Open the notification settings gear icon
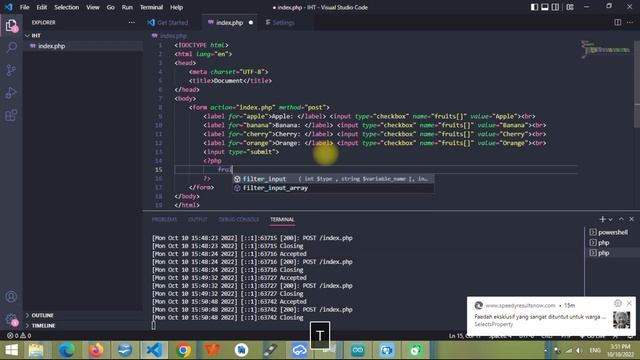 (618, 303)
